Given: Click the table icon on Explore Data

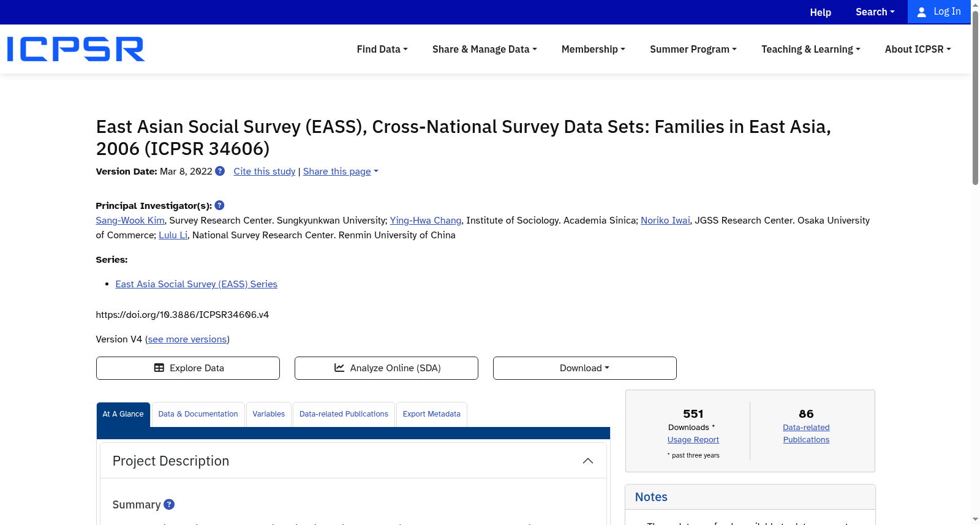Looking at the screenshot, I should point(159,368).
